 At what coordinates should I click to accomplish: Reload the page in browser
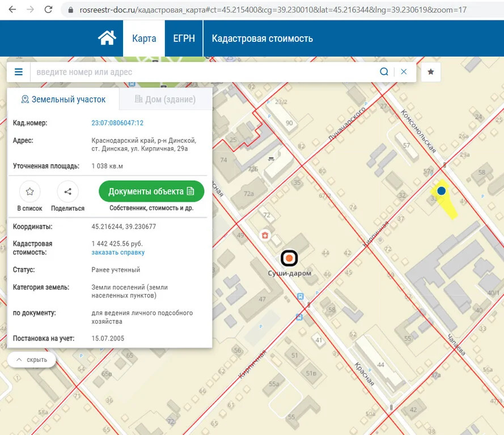[x=49, y=10]
